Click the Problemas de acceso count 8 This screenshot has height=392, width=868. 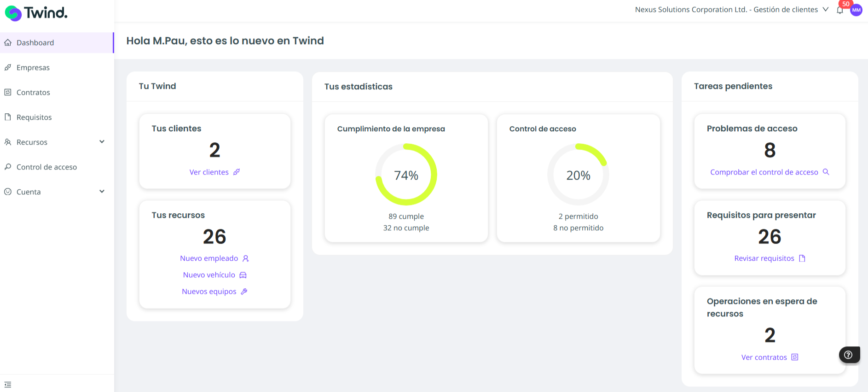click(x=770, y=150)
